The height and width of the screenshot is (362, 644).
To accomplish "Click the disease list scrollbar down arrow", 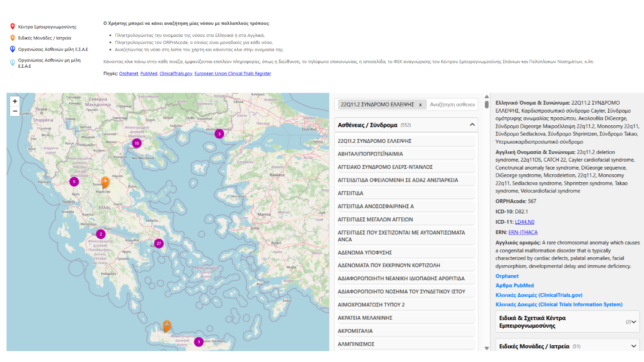I will pyautogui.click(x=487, y=348).
